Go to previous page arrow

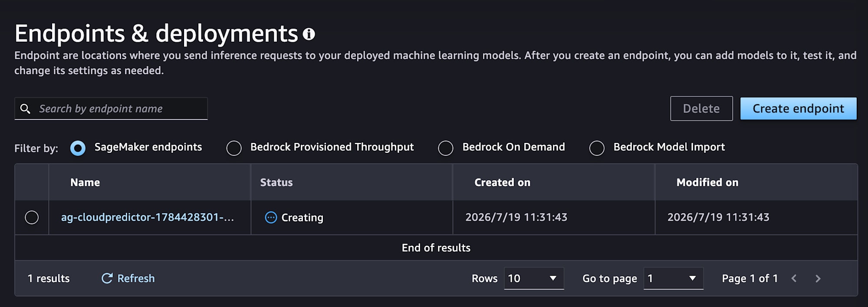coord(794,278)
